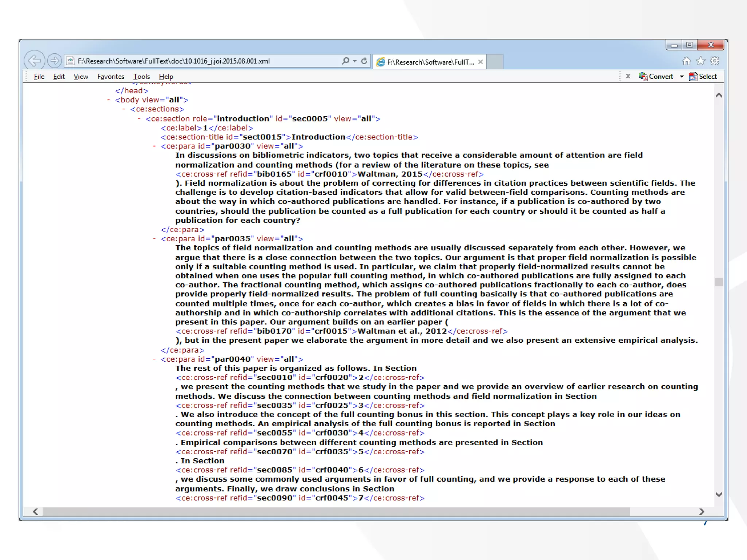Open a new blank tab
The height and width of the screenshot is (560, 747).
(495, 62)
